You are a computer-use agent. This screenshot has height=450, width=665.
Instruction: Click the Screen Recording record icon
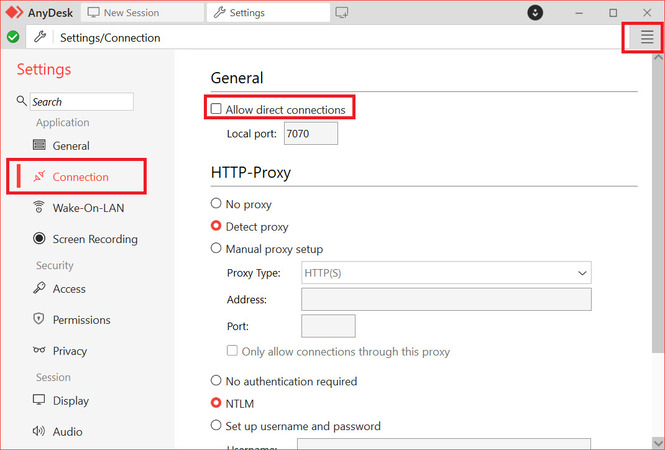[x=39, y=239]
